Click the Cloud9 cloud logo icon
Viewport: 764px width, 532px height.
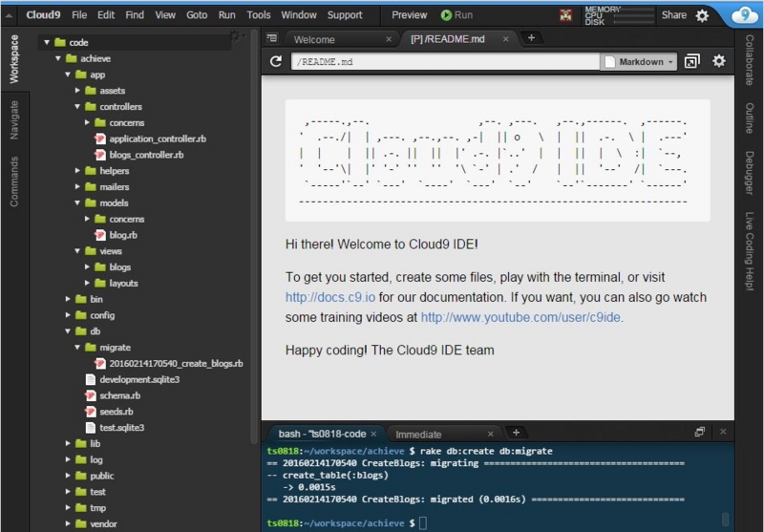tap(745, 15)
